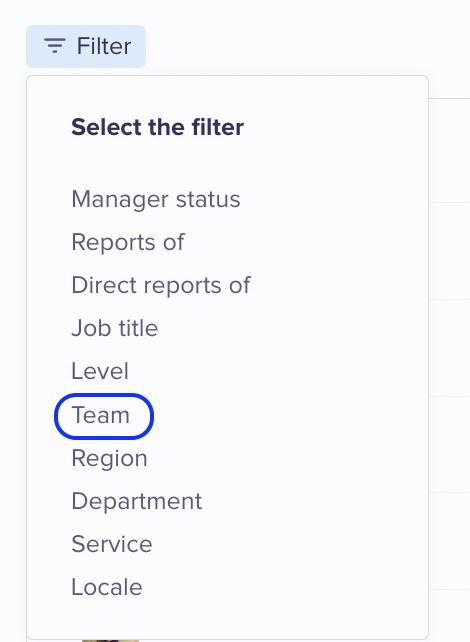This screenshot has height=642, width=470.
Task: Click the partially visible avatar below Locale
Action: [x=110, y=640]
